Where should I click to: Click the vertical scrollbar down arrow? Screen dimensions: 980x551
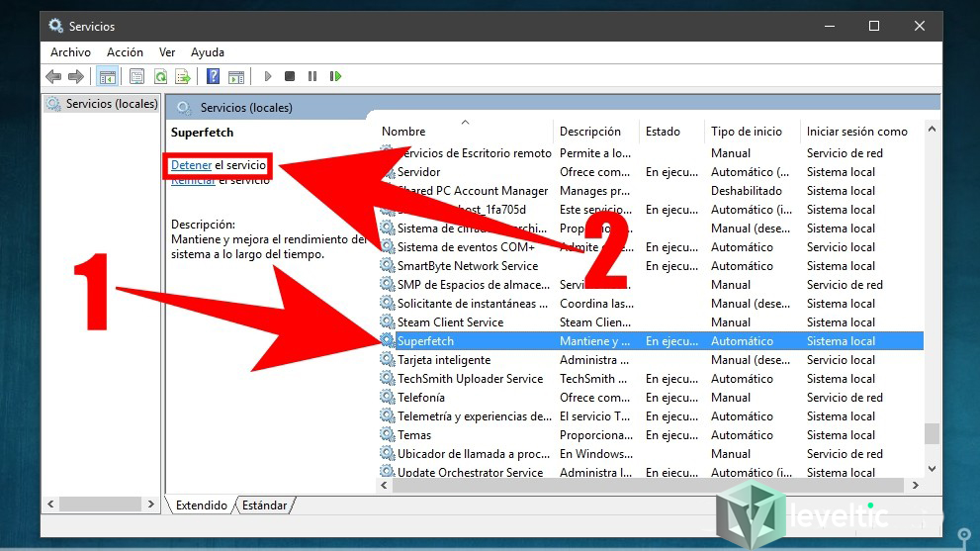coord(932,468)
